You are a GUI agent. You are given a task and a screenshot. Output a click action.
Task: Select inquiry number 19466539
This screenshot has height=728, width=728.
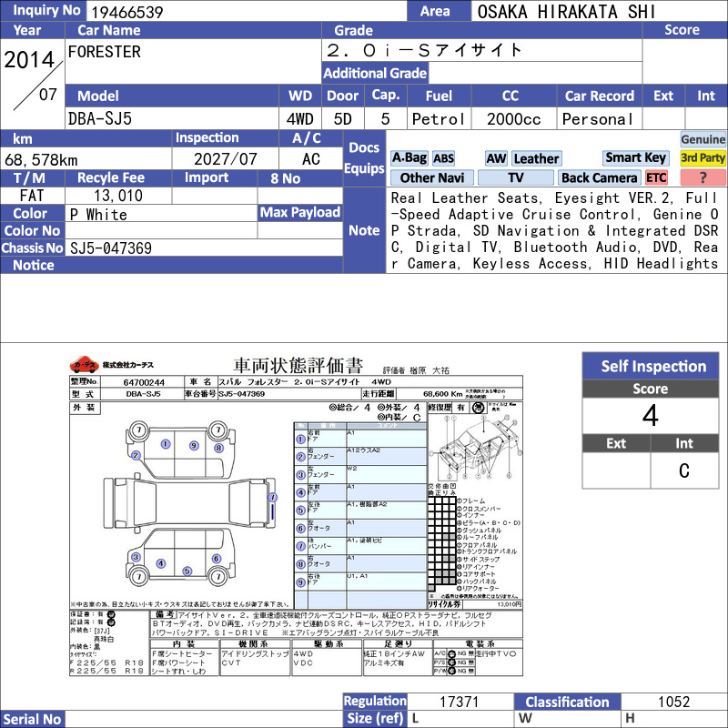(x=127, y=12)
